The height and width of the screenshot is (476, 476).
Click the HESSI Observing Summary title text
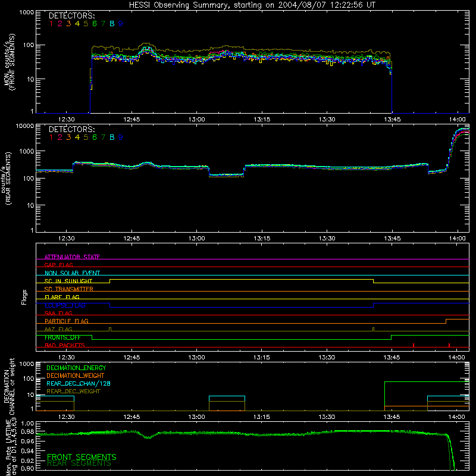pos(252,5)
